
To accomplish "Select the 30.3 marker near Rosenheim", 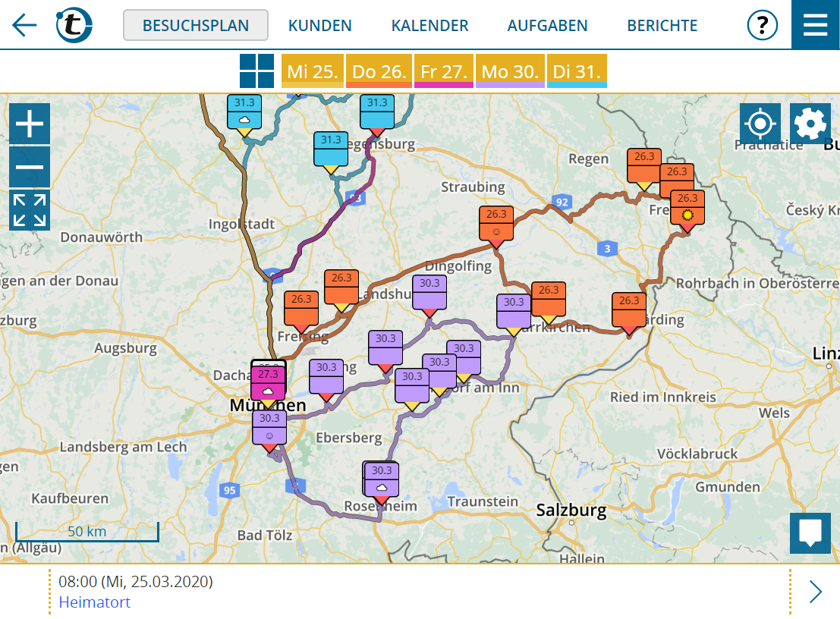I will pos(380,478).
